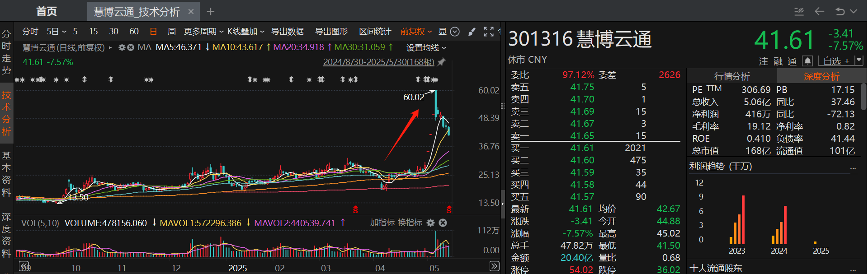Open 利润趋势 more options ellipsis
The image size is (868, 274).
coord(853,167)
